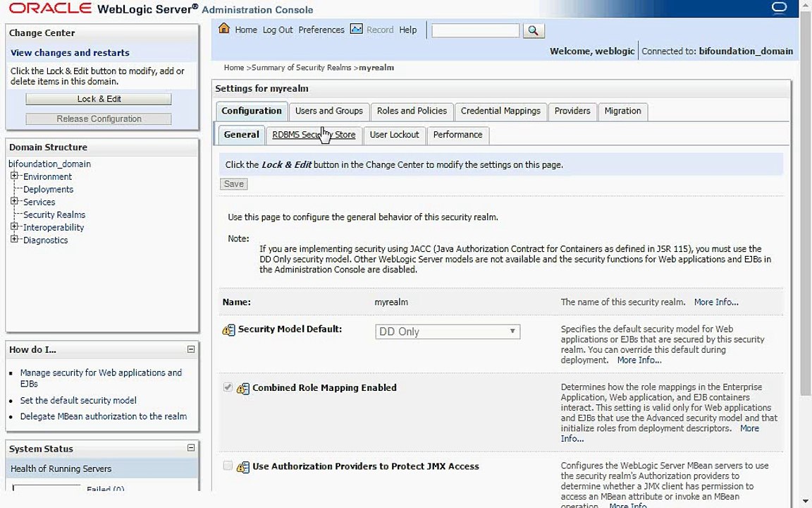Select the User Lockout subtab
Screen dimensions: 812x508
(x=394, y=135)
